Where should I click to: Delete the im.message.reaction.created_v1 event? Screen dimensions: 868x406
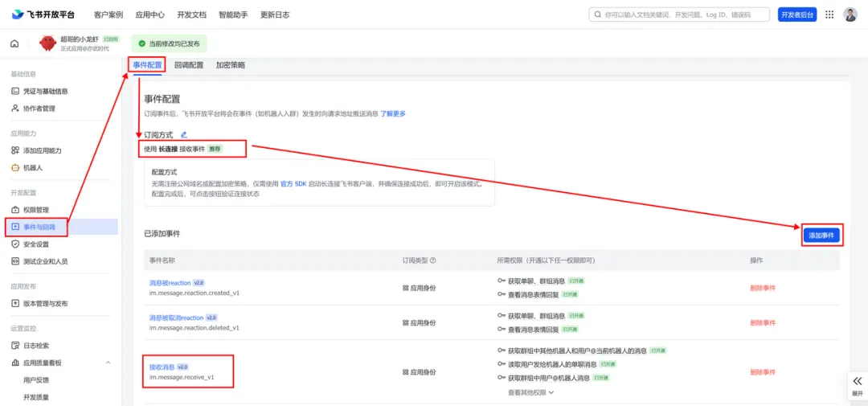point(763,288)
